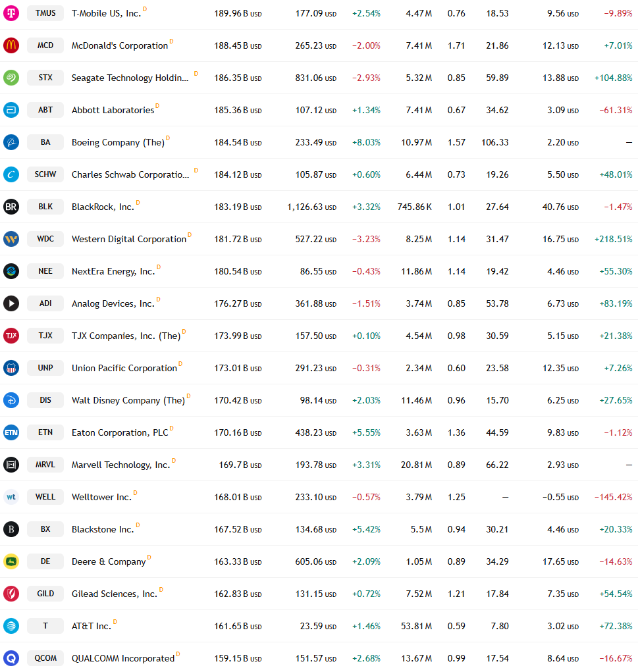The width and height of the screenshot is (638, 672).
Task: Open Boeing Company (The) link
Action: 118,142
